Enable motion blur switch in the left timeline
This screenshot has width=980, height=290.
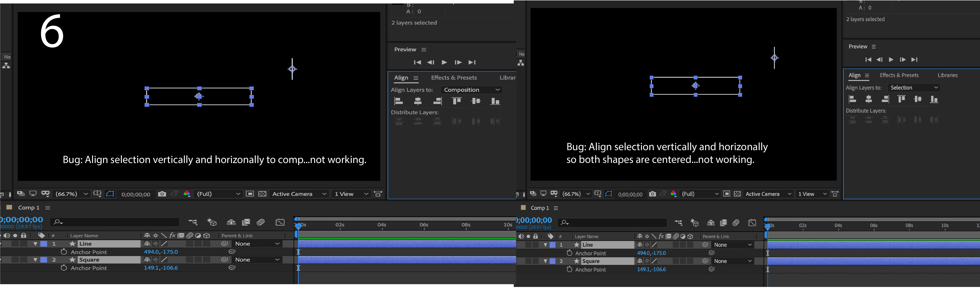click(261, 222)
